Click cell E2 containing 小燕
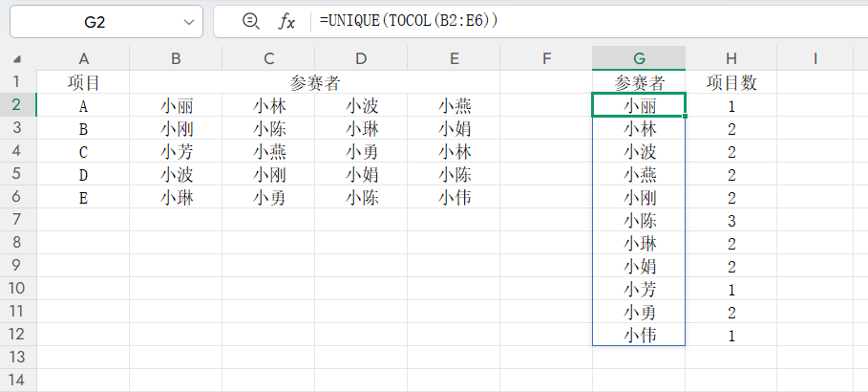The image size is (868, 392). (454, 105)
